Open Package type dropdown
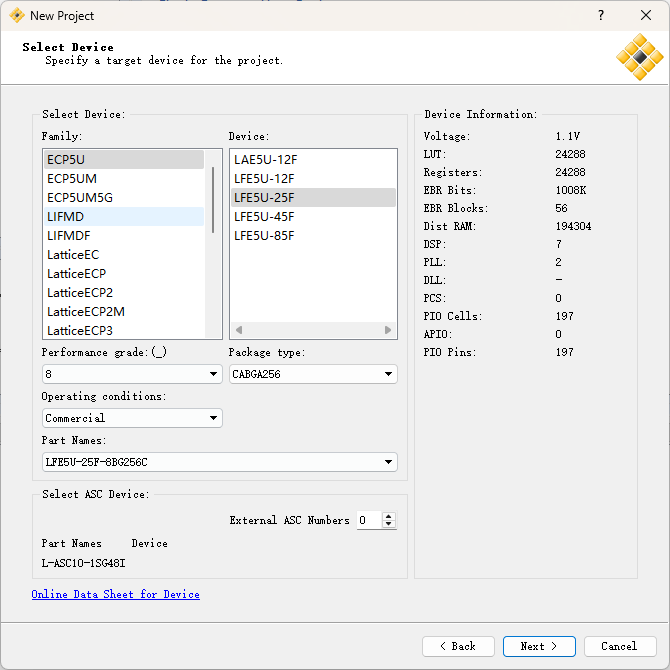Image resolution: width=670 pixels, height=670 pixels. [313, 374]
